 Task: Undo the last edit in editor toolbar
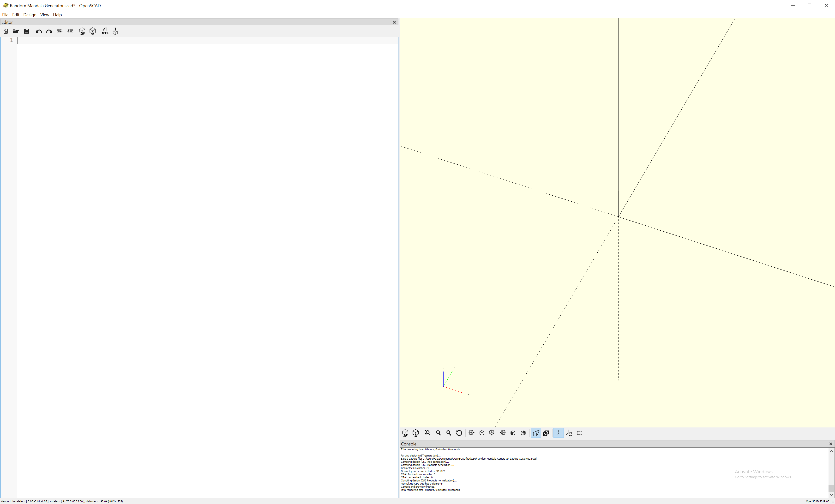click(39, 31)
